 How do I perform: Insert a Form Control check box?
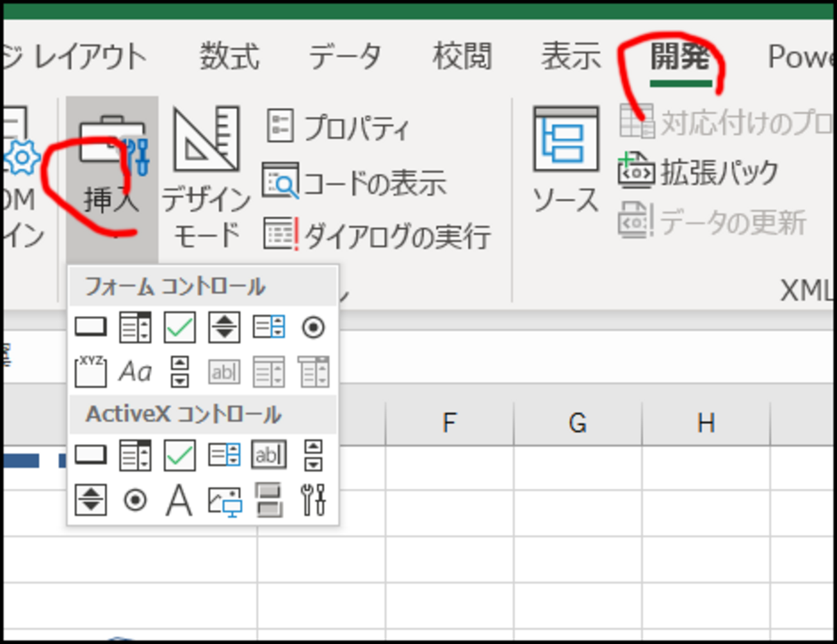[x=179, y=327]
